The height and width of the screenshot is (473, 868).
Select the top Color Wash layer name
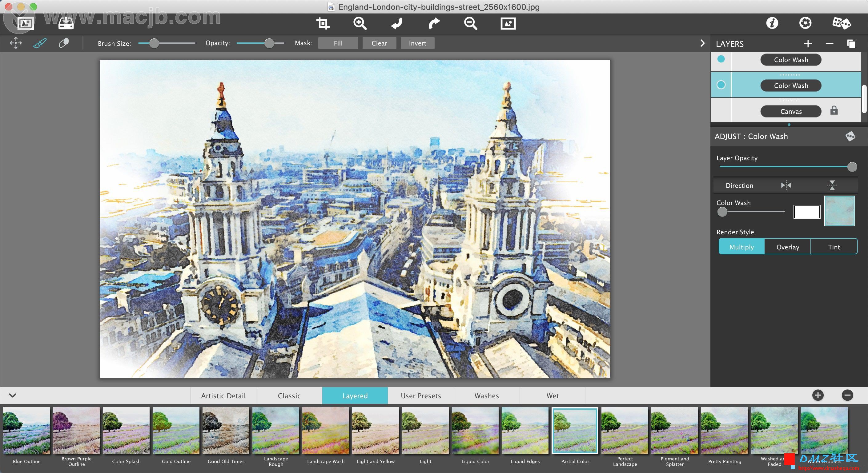tap(790, 60)
